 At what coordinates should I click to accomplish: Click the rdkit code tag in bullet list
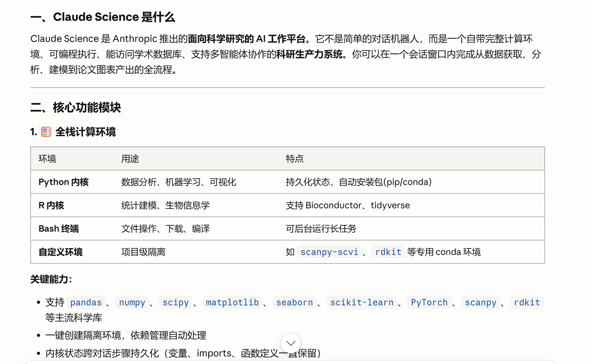[527, 302]
